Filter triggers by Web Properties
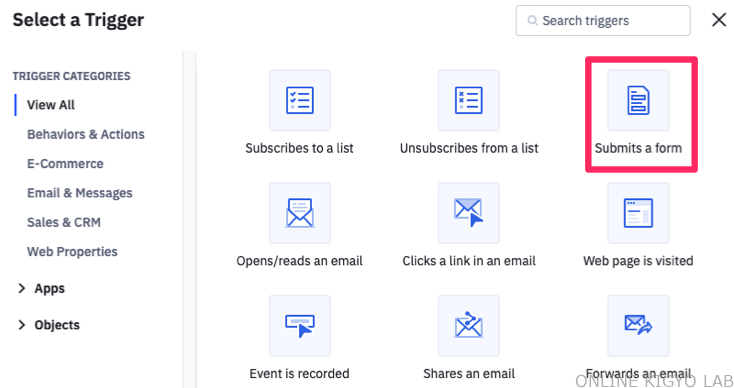 pyautogui.click(x=72, y=252)
